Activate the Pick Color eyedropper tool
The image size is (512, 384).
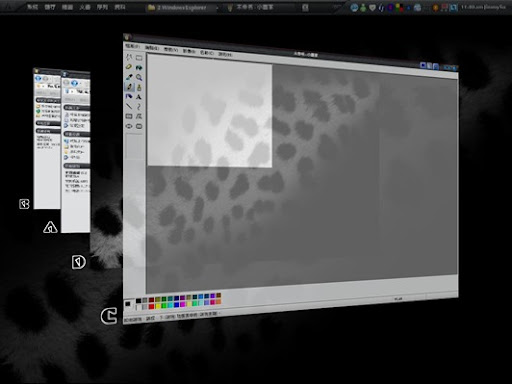point(129,77)
